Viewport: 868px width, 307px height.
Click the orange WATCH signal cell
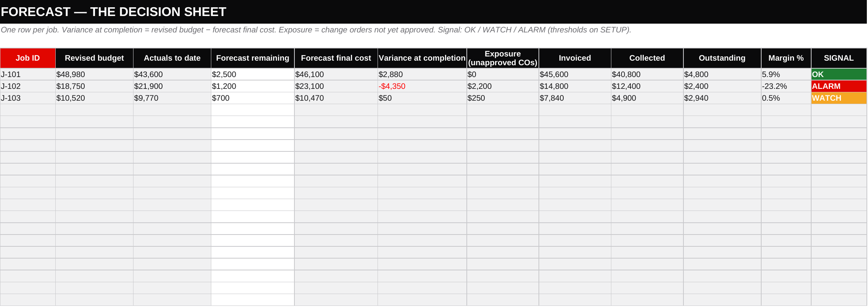pyautogui.click(x=839, y=98)
